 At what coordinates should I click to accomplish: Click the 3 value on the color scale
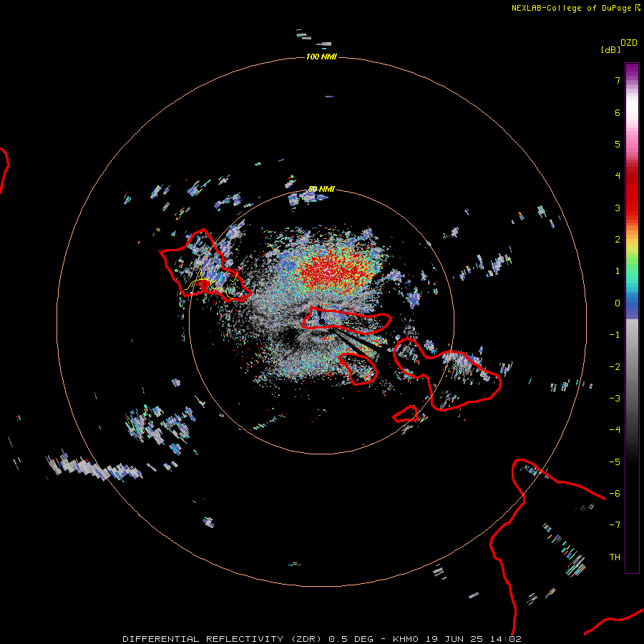pyautogui.click(x=618, y=208)
